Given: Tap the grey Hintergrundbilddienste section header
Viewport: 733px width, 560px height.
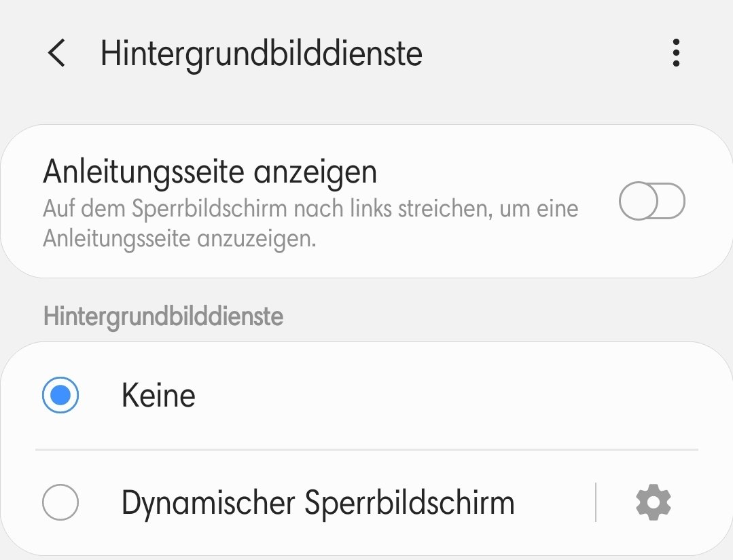Looking at the screenshot, I should [163, 317].
